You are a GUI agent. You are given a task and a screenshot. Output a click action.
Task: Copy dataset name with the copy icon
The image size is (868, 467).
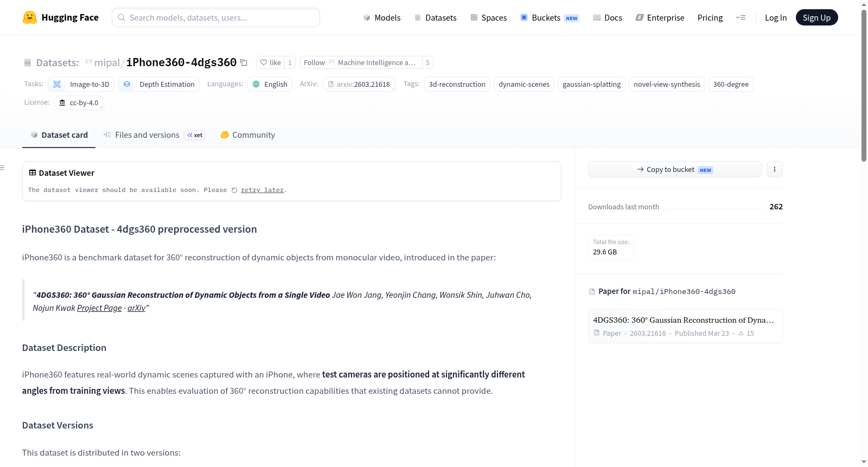coord(244,63)
